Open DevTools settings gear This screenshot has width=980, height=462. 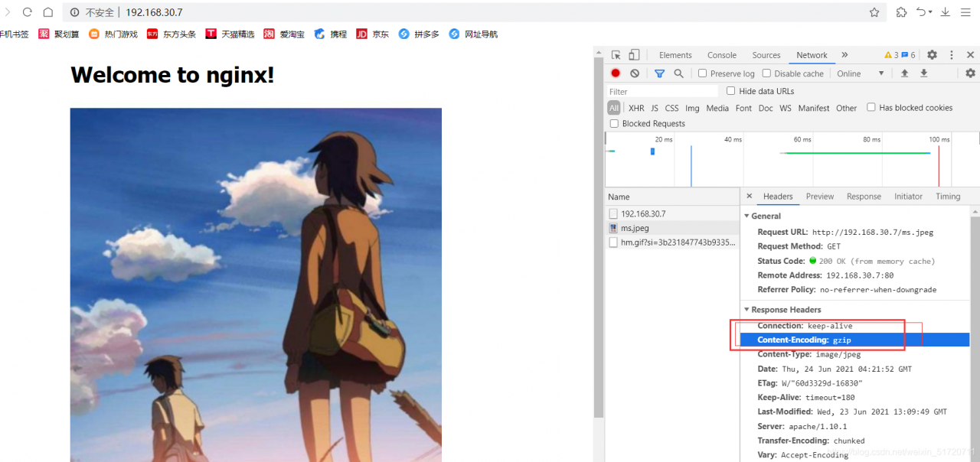932,55
